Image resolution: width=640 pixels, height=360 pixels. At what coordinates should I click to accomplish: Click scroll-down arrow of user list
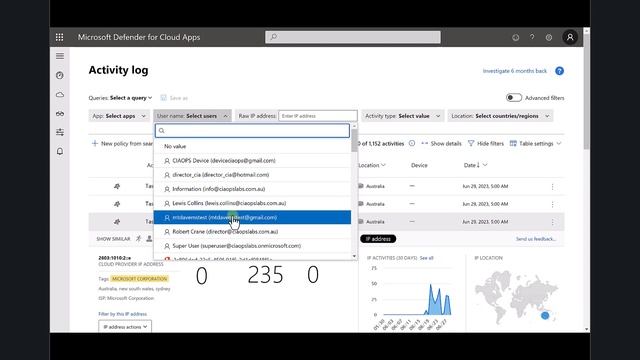click(354, 256)
